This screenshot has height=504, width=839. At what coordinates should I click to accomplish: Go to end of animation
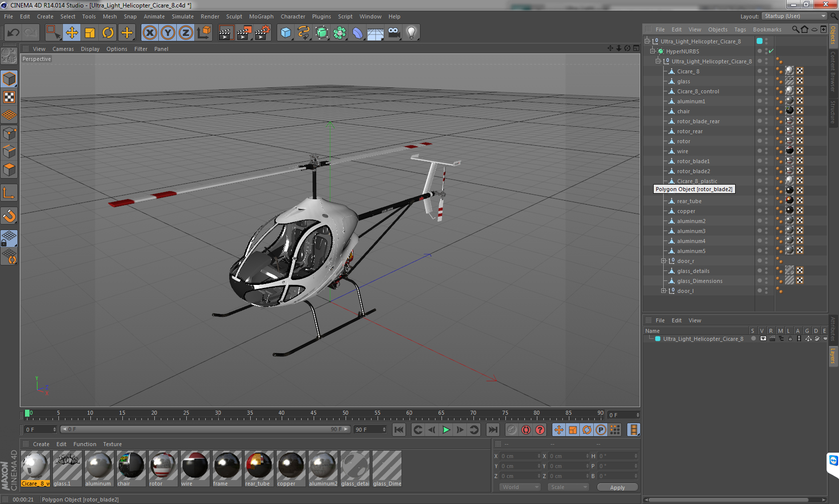493,430
